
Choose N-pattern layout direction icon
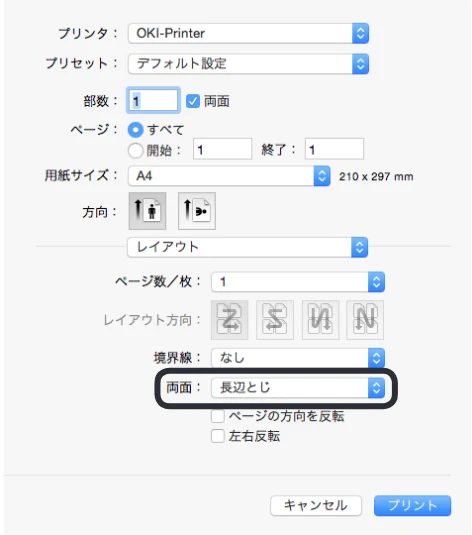click(x=365, y=320)
